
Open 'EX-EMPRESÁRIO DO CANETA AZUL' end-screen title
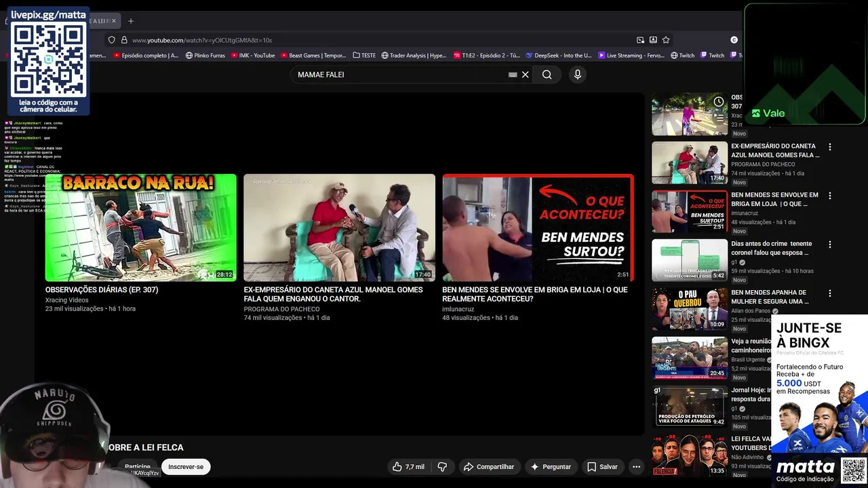[x=333, y=294]
